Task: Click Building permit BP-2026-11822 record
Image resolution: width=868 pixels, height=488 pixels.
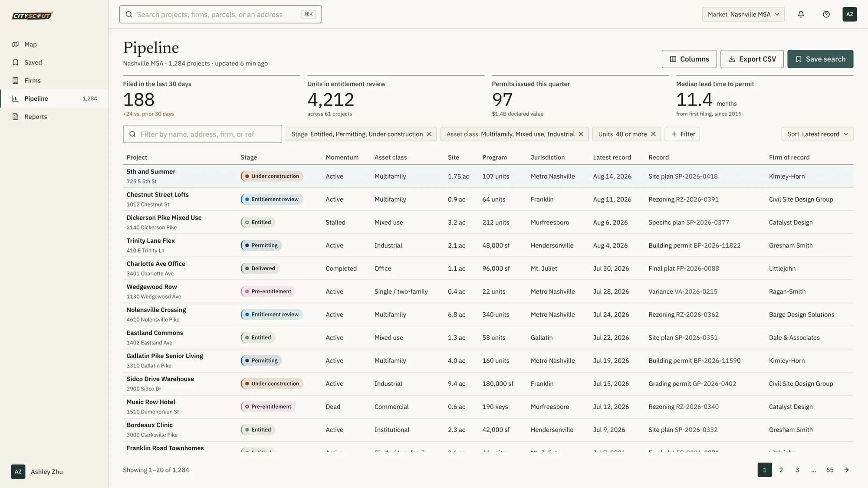Action: [694, 246]
